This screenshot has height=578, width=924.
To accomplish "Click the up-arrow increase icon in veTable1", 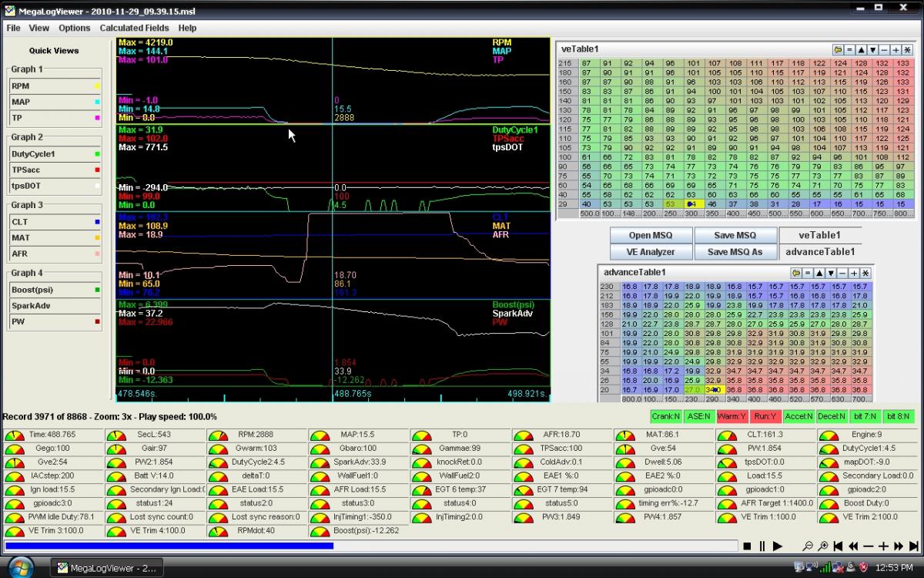I will pos(862,49).
